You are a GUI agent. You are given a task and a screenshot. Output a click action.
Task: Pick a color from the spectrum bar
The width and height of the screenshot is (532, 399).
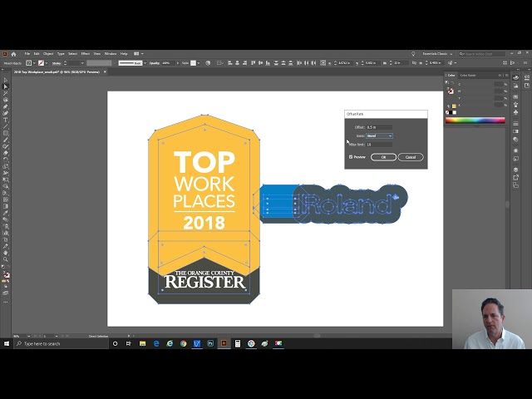[475, 120]
